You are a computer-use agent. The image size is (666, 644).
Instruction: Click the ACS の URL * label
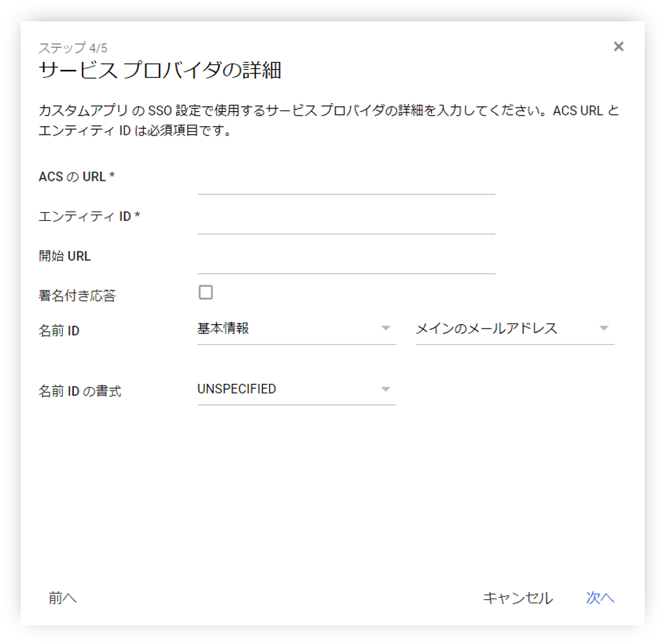click(77, 177)
